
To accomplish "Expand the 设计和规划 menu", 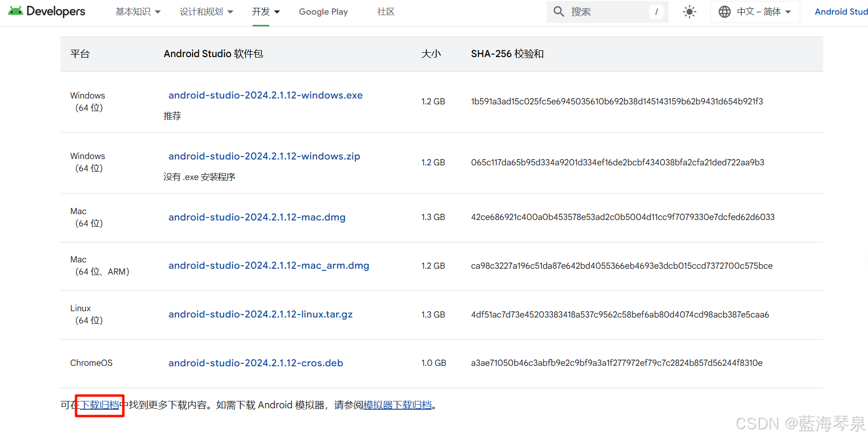I will point(206,12).
